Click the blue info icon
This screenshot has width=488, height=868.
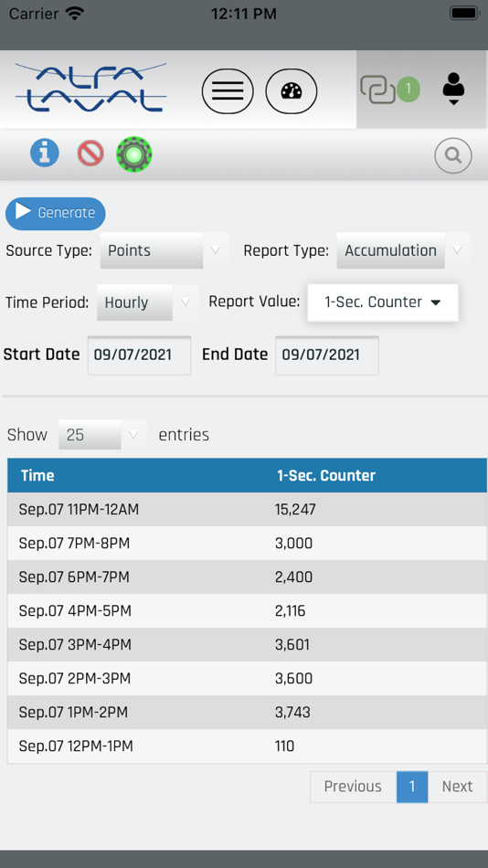point(44,153)
